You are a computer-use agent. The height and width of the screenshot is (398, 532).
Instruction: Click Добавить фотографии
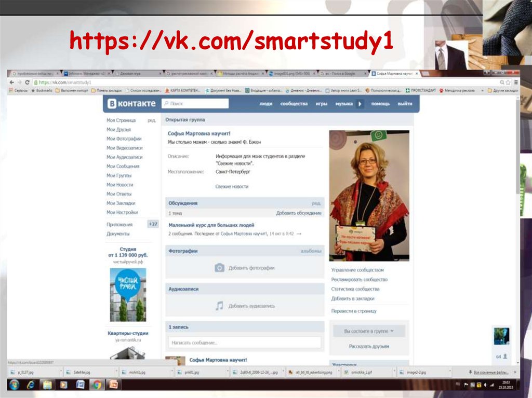(251, 268)
